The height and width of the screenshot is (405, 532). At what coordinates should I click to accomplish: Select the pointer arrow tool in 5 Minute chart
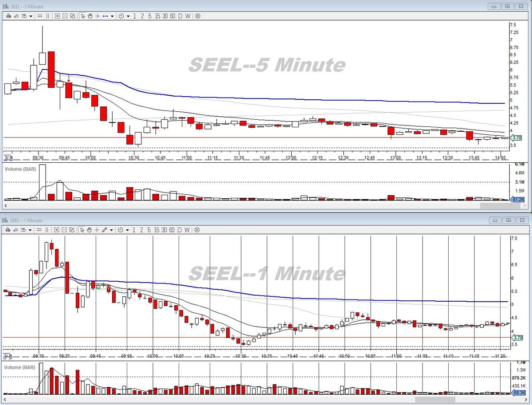click(x=83, y=16)
